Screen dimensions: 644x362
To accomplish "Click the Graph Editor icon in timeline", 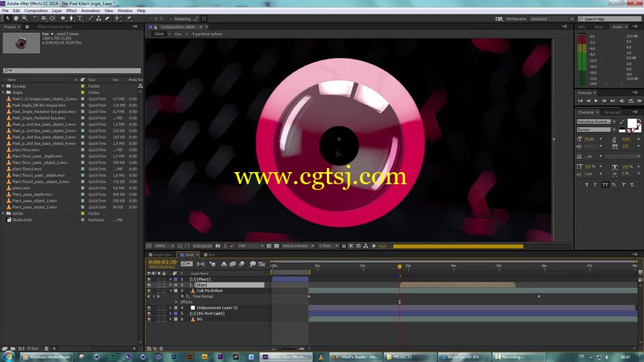I will point(262,264).
